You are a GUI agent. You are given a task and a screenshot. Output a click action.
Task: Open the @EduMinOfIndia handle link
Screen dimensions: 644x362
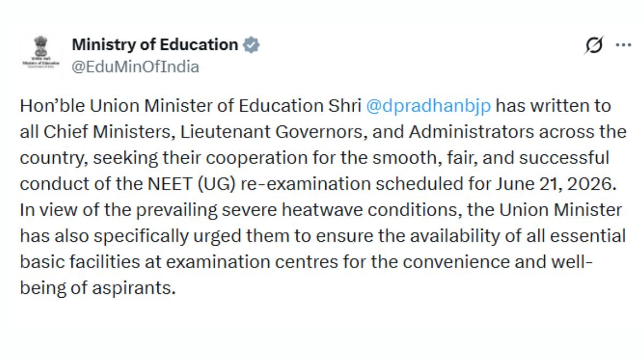pos(135,67)
